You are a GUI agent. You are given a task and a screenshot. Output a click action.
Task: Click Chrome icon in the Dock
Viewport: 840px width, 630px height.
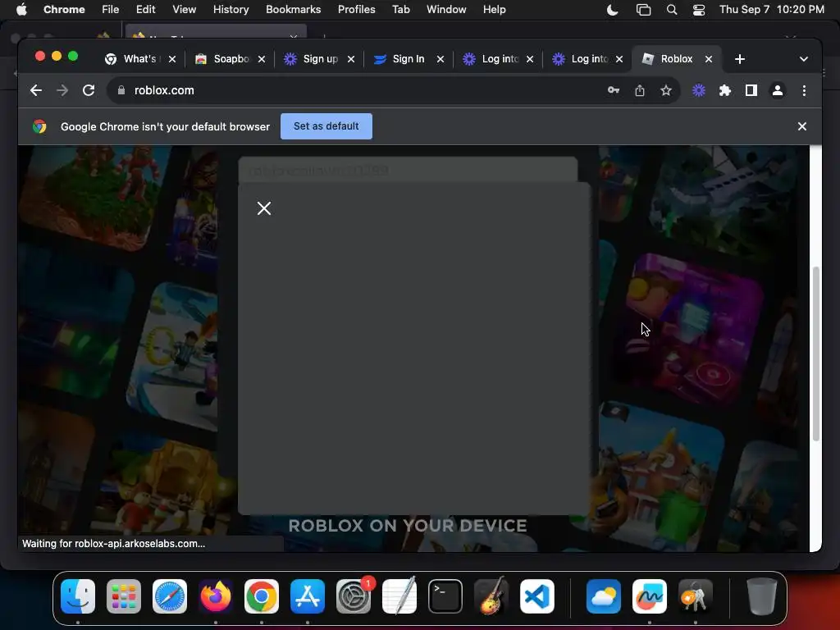coord(262,596)
